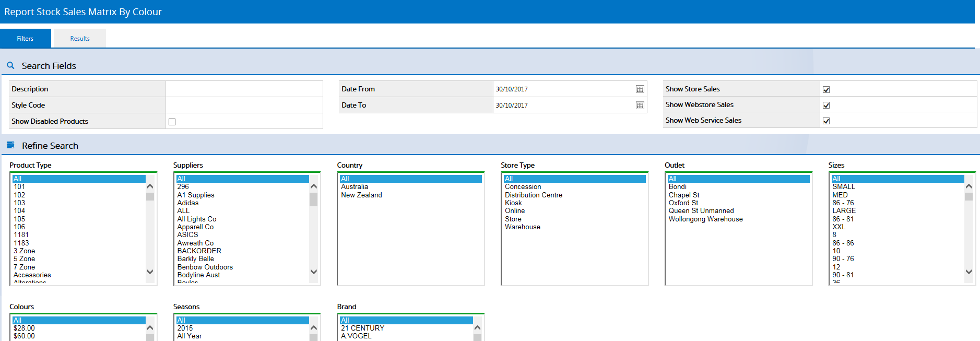Image resolution: width=980 pixels, height=341 pixels.
Task: Select A1 Supplies supplier
Action: [243, 195]
